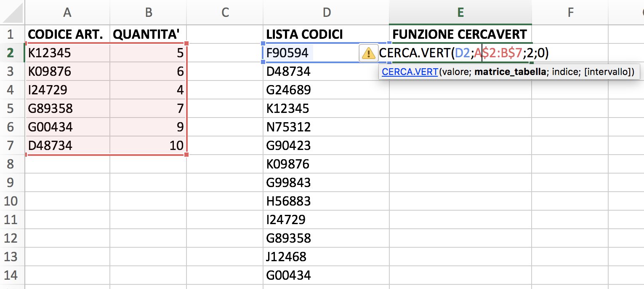
Task: Click the FUNZIONE CERCAVERT header cell
Action: click(460, 34)
